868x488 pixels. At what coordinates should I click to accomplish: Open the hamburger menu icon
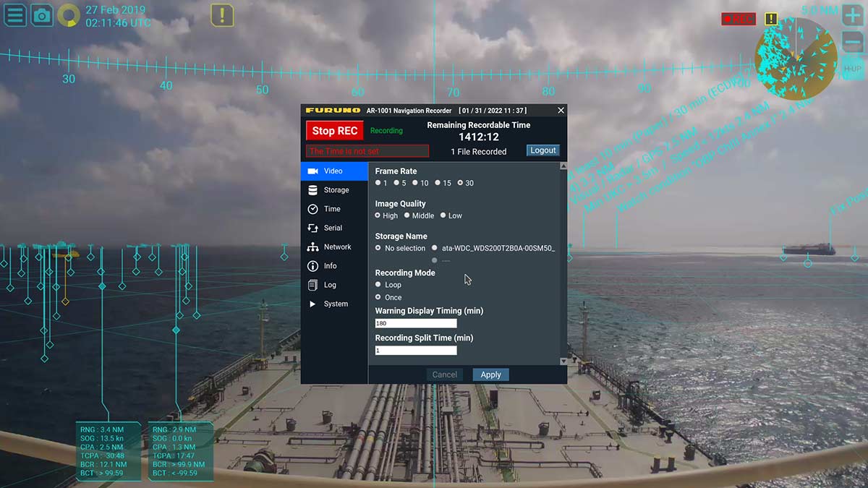[x=15, y=15]
